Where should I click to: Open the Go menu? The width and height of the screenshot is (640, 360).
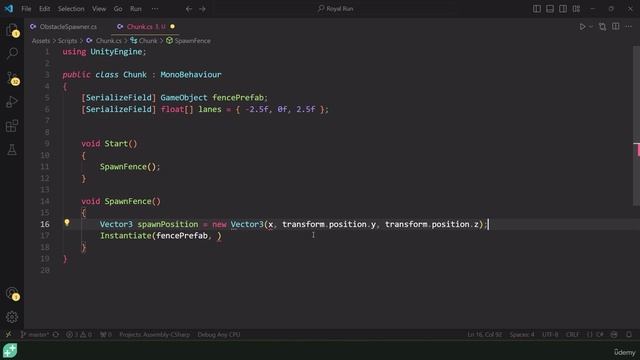(x=118, y=9)
